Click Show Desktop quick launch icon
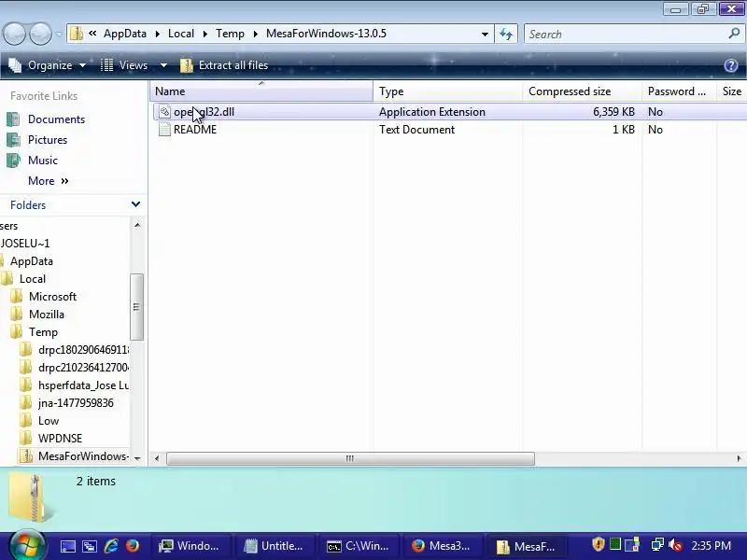 click(67, 546)
